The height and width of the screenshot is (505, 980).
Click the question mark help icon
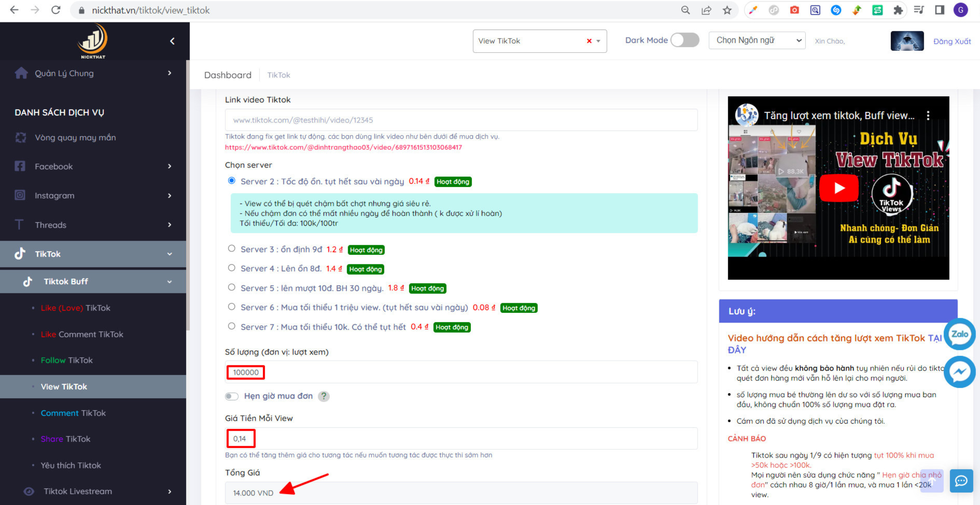[x=323, y=396]
